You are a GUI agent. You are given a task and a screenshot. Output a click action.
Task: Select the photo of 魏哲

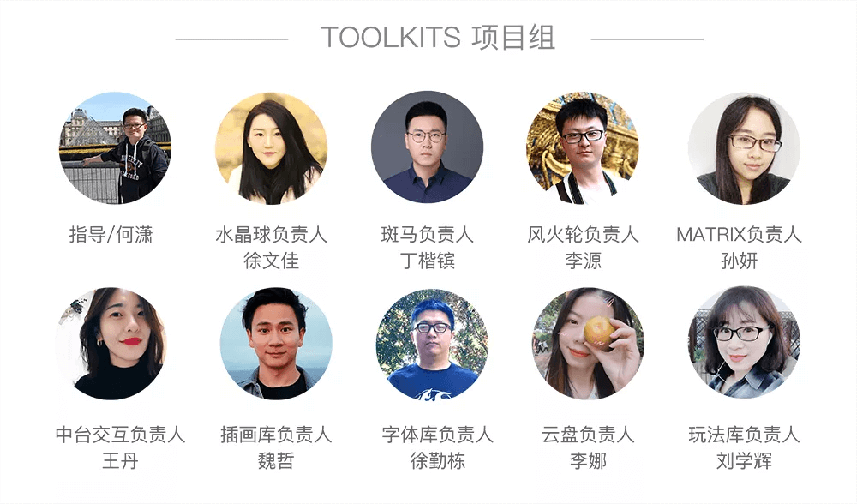[x=276, y=344]
